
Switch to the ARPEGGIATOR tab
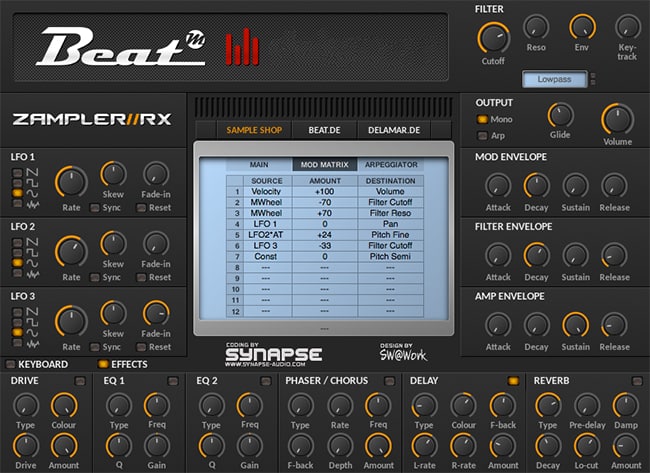tap(391, 165)
